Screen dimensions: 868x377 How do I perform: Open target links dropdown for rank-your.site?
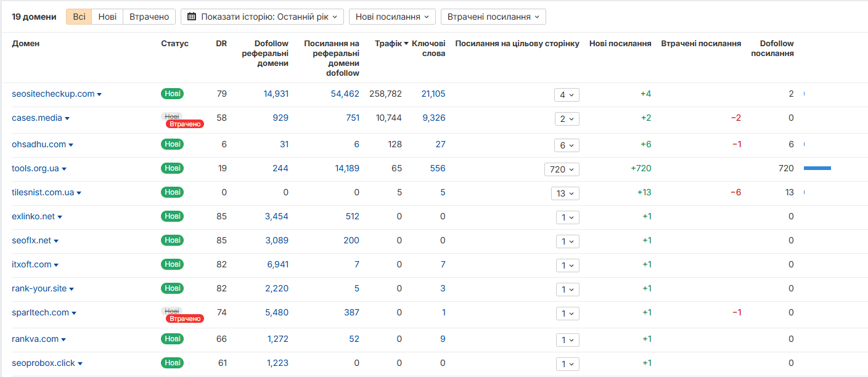pyautogui.click(x=567, y=289)
